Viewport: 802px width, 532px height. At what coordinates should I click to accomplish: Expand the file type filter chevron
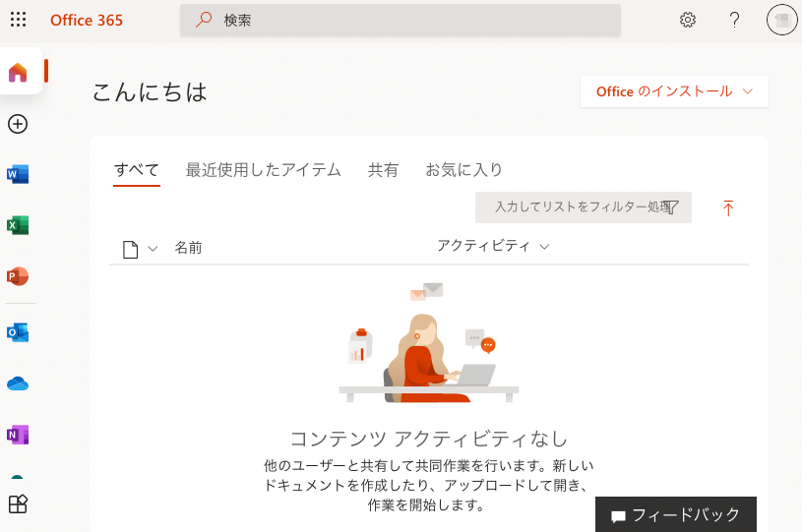pos(153,249)
